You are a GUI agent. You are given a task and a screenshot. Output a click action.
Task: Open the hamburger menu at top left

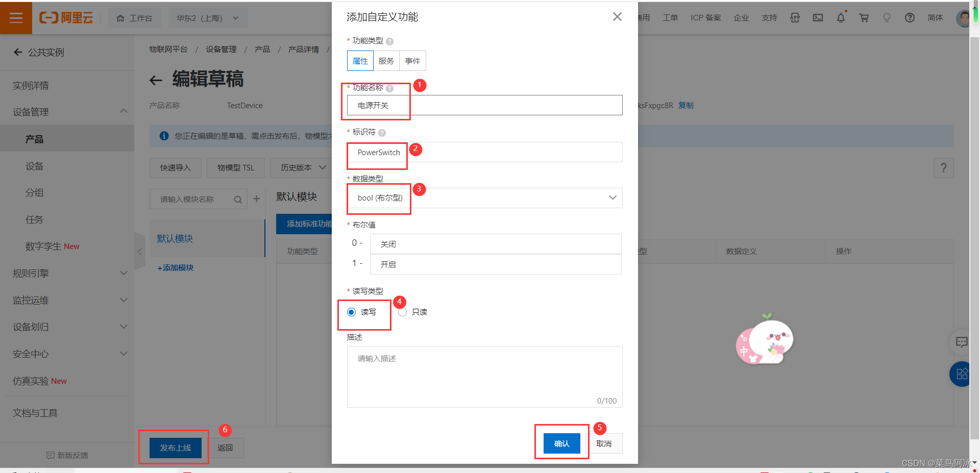pyautogui.click(x=16, y=17)
